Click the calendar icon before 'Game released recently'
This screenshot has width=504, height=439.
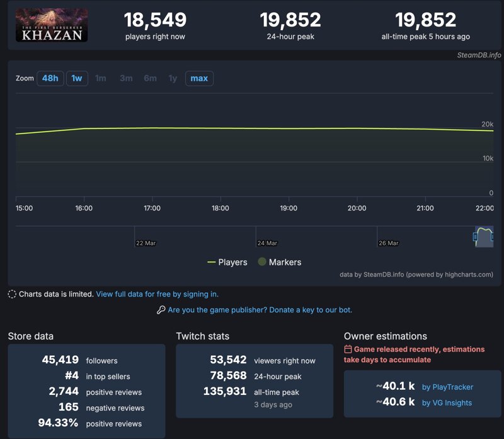(348, 349)
